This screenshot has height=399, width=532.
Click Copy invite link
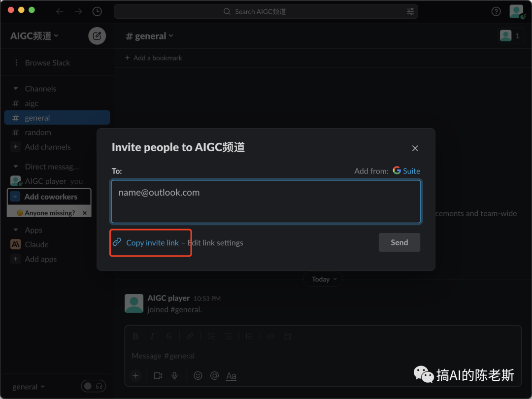(x=152, y=242)
